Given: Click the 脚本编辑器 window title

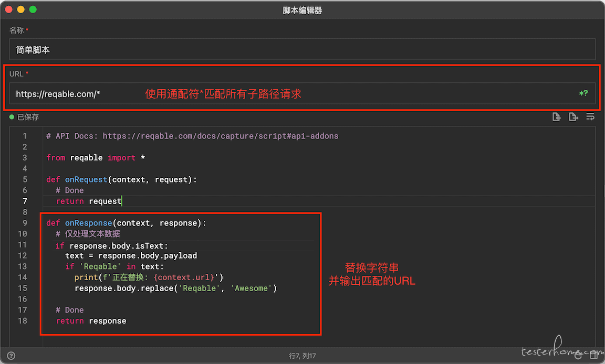Looking at the screenshot, I should point(302,10).
